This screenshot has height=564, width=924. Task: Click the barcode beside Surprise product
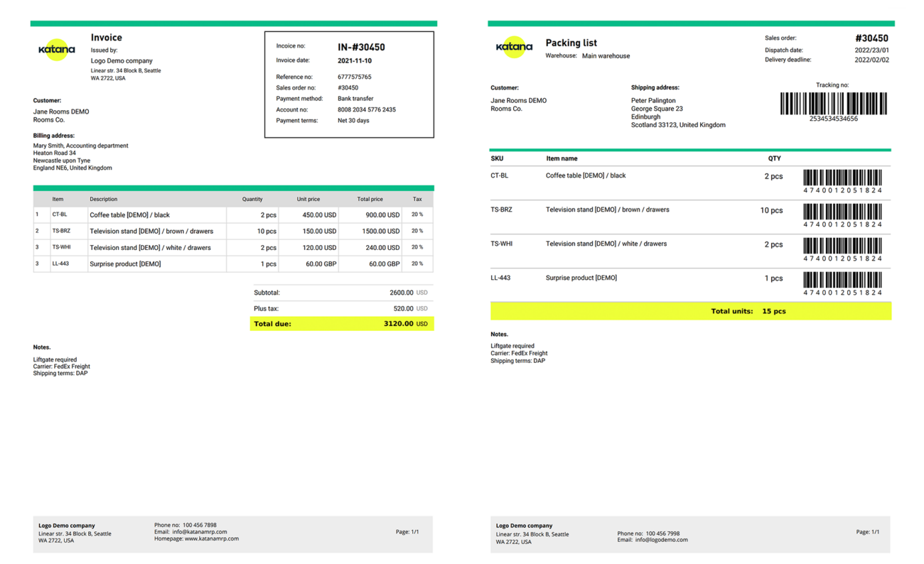842,281
